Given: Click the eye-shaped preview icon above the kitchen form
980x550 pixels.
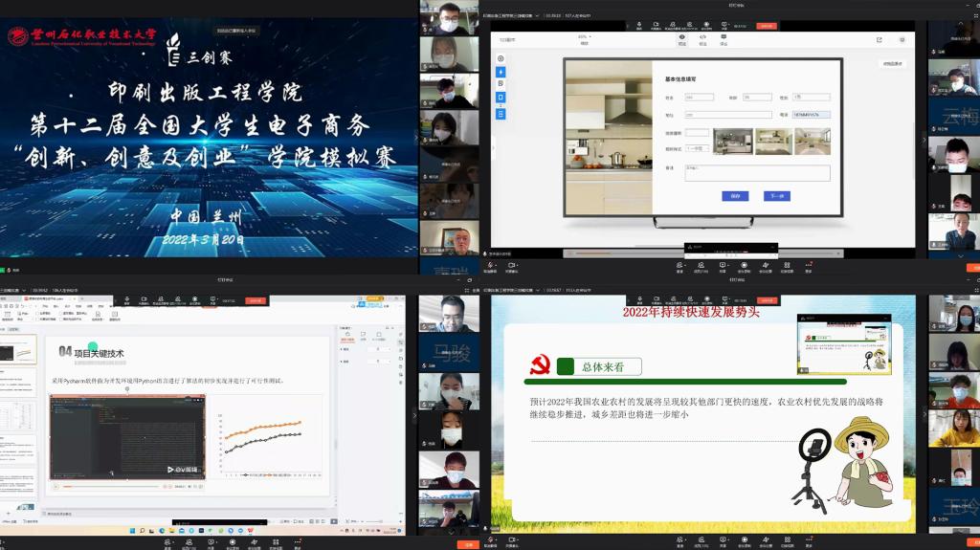Looking at the screenshot, I should point(682,39).
